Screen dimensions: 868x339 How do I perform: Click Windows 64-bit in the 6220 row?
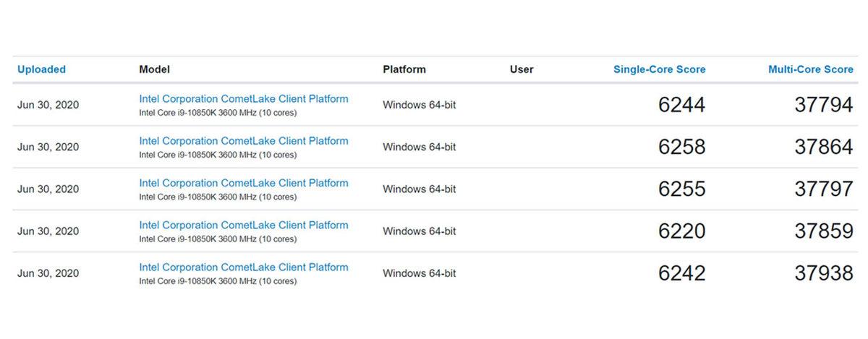click(420, 231)
